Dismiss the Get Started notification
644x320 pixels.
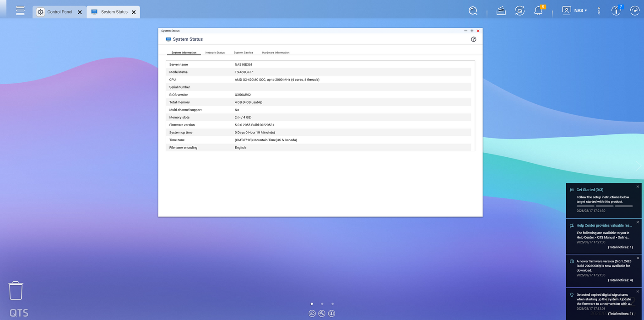click(638, 187)
